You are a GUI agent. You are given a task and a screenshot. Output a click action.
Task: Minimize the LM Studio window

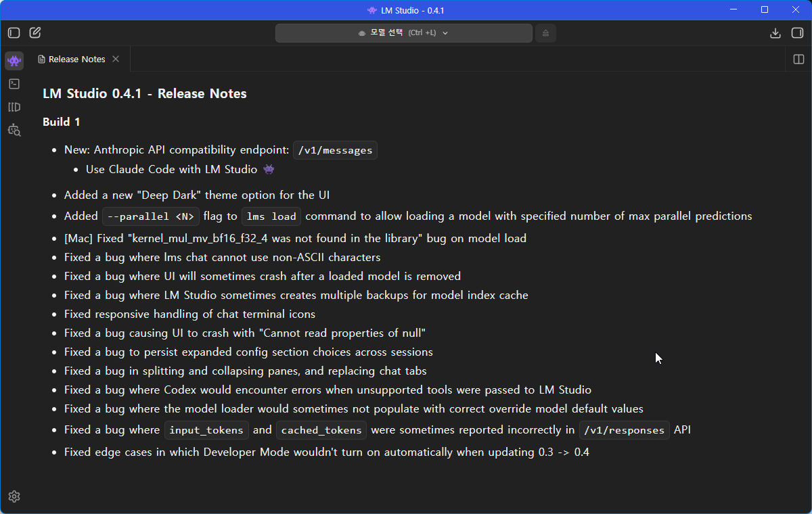[x=733, y=10]
